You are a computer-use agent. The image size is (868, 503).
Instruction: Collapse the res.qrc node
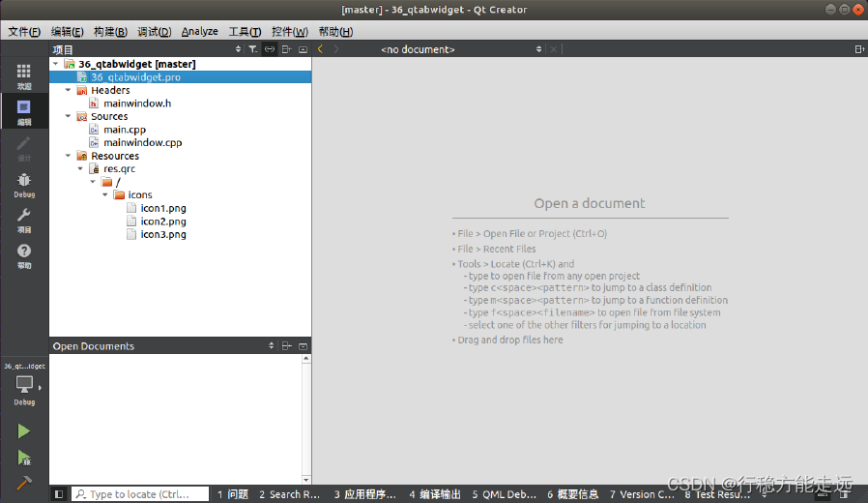click(80, 168)
